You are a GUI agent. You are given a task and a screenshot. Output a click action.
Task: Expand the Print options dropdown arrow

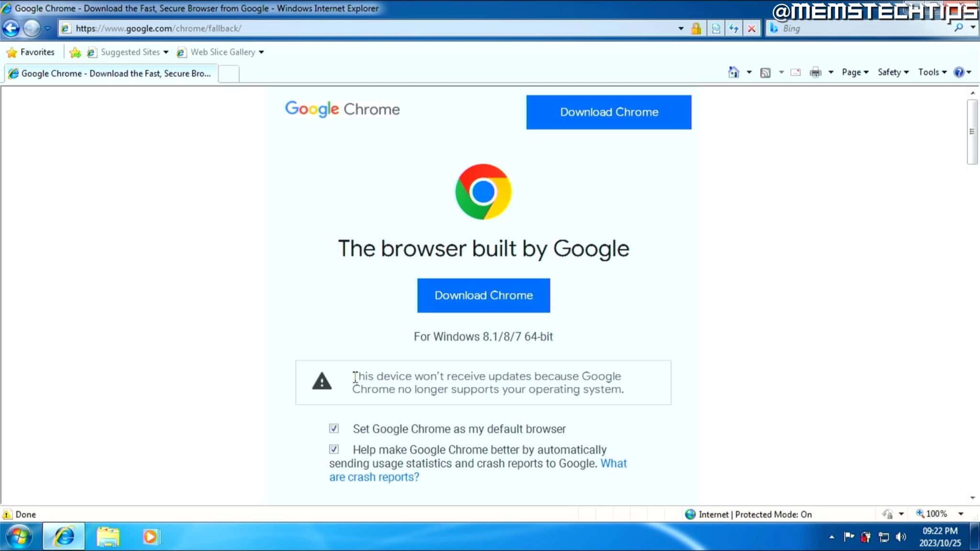tap(831, 72)
